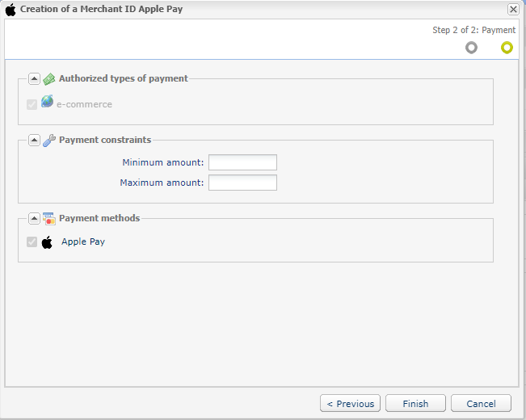Close the Merchant ID creation dialog
Image resolution: width=526 pixels, height=420 pixels.
tap(513, 10)
